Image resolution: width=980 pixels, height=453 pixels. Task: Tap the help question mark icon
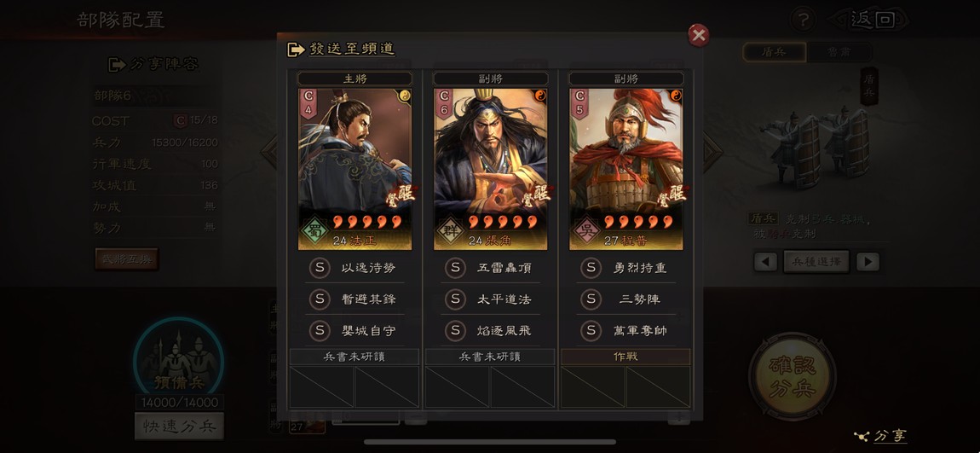(803, 20)
